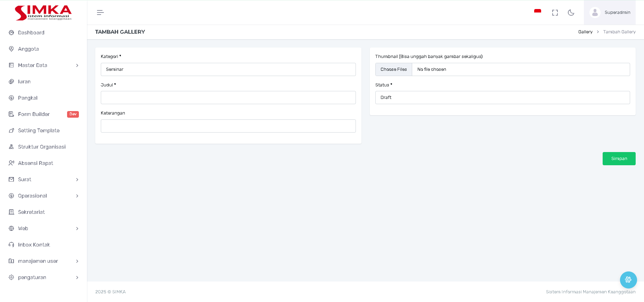
Task: Expand the Operasional sidebar menu
Action: click(x=43, y=196)
